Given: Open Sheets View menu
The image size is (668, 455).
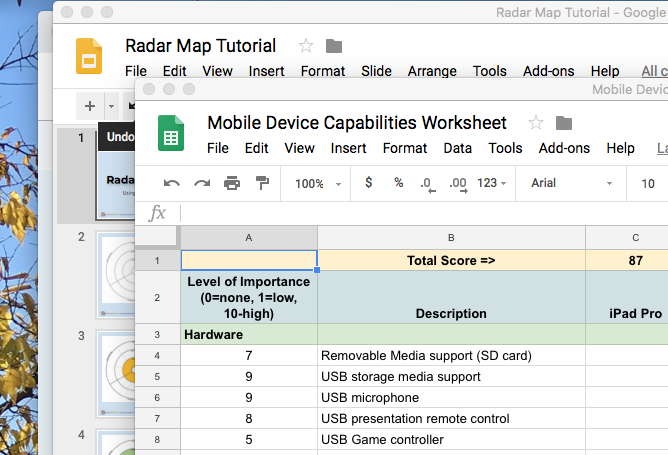Looking at the screenshot, I should 299,148.
